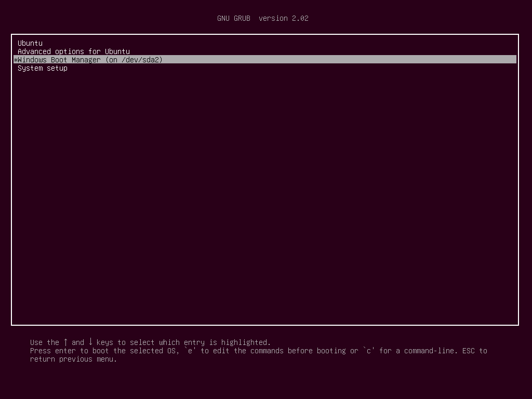The width and height of the screenshot is (532, 399).
Task: Click the word Ubuntu in first entry
Action: tap(30, 43)
